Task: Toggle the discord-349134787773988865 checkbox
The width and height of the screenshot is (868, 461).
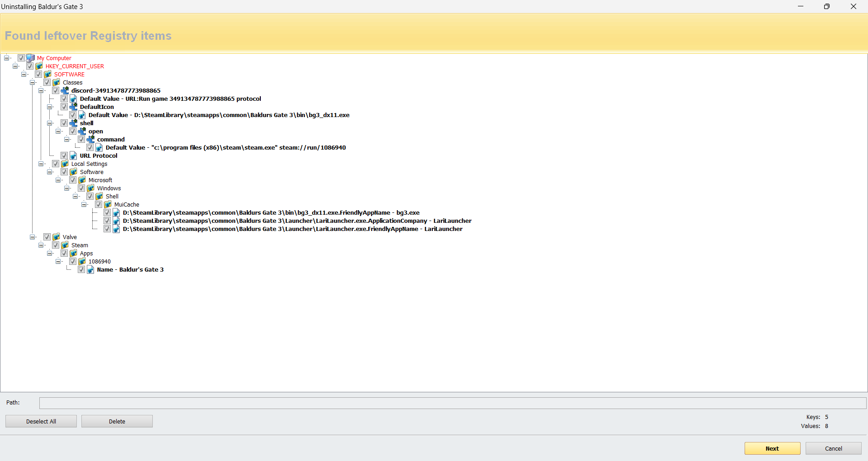Action: 56,90
